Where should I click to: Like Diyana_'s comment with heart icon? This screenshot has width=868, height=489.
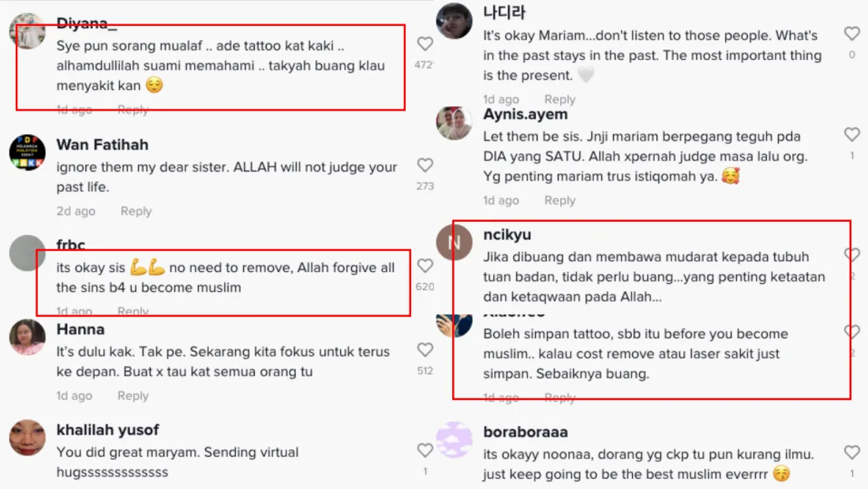point(425,43)
